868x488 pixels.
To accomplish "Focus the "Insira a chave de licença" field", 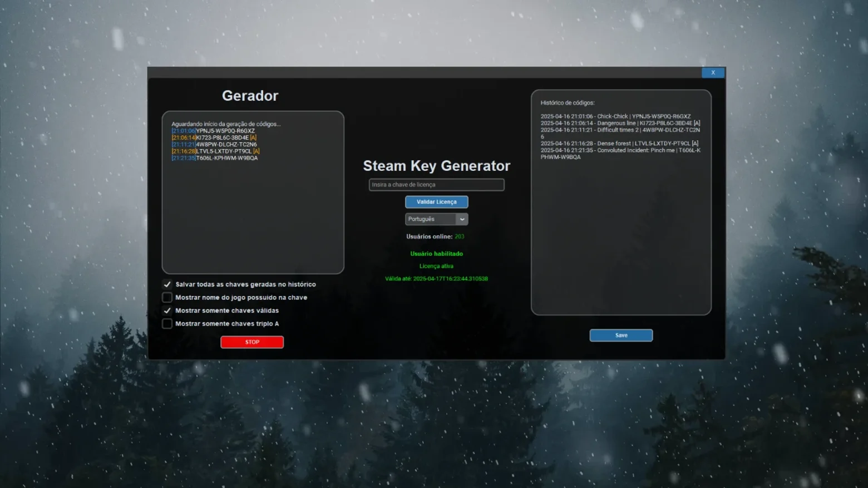I will pos(436,185).
